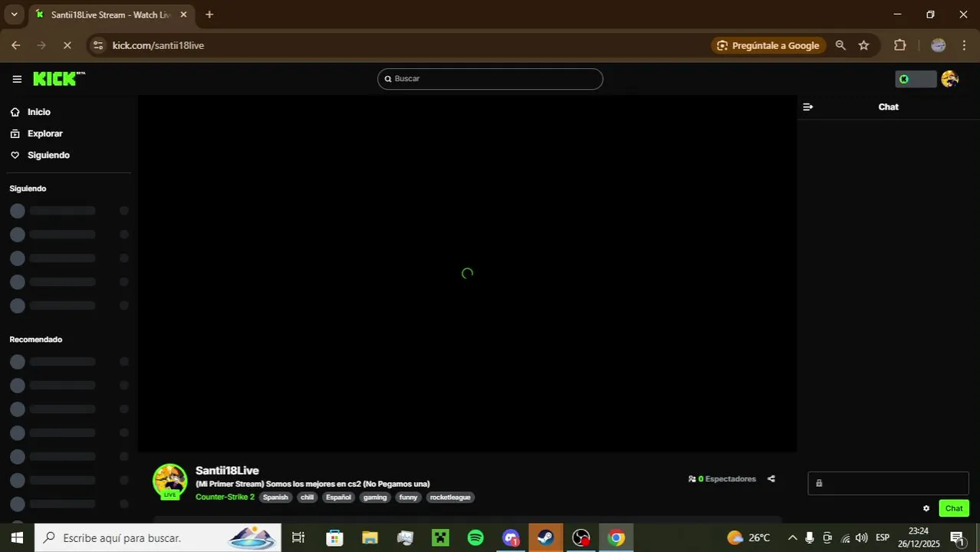Open the Chrome profile avatar
This screenshot has width=980, height=552.
pos(938,45)
